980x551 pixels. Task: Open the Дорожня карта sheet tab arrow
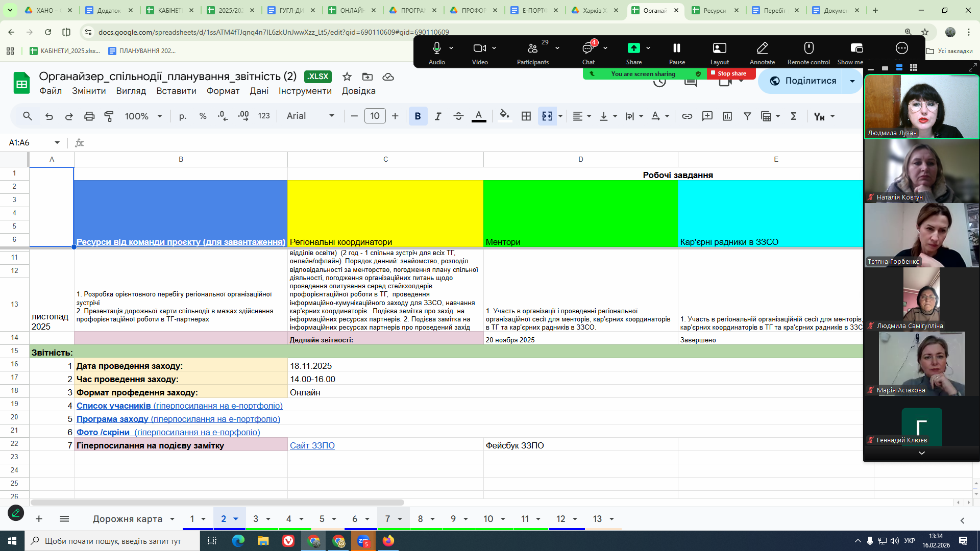172,519
